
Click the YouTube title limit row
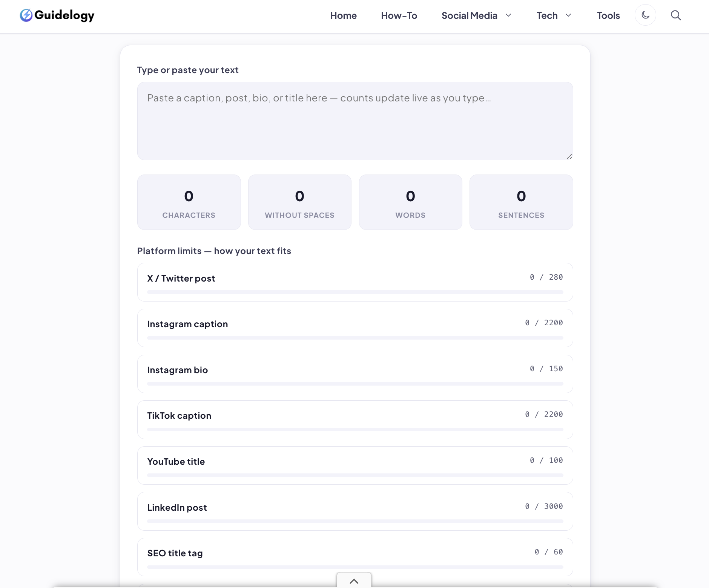355,465
